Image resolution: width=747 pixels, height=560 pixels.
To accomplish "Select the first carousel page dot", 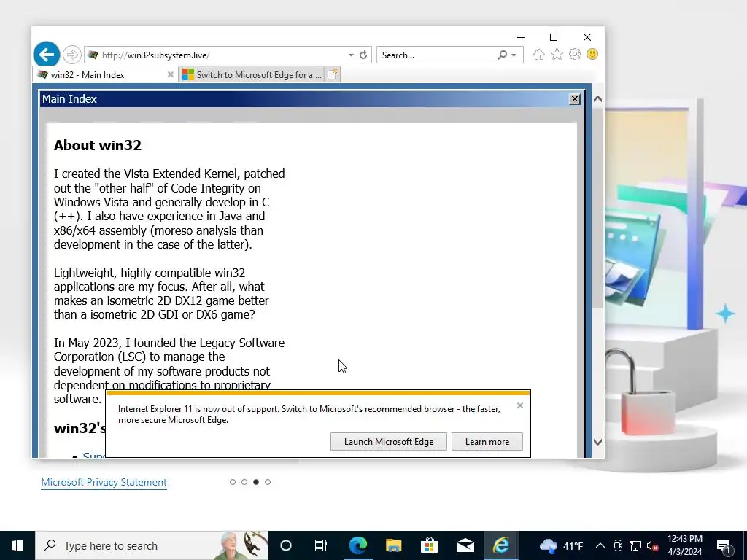I will point(233,482).
